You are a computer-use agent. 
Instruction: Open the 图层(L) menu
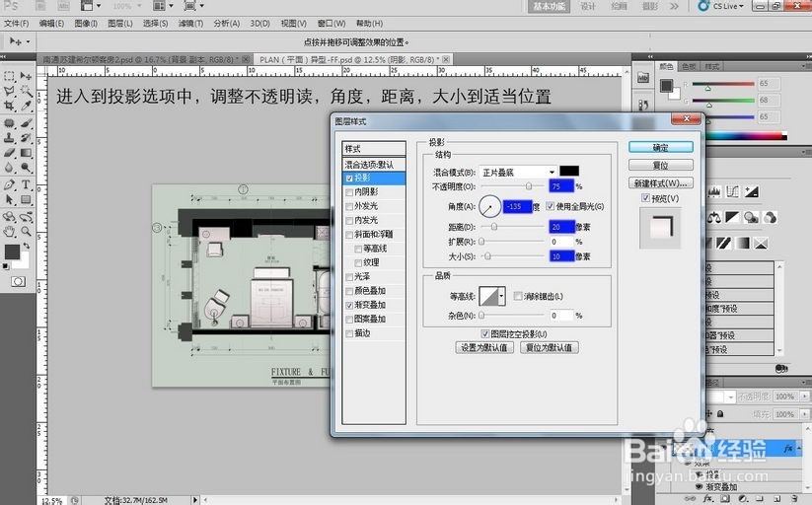coord(120,24)
